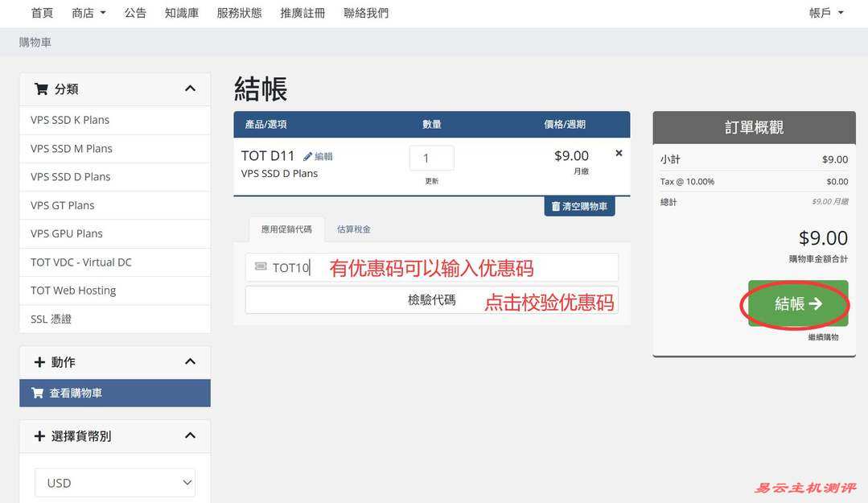
Task: Collapse the 分類 panel chevron
Action: 190,89
